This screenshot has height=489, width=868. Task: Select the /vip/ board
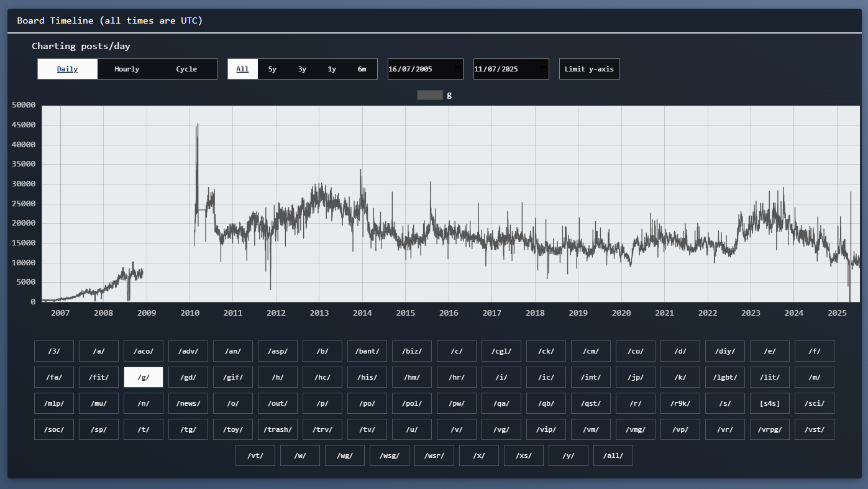546,429
